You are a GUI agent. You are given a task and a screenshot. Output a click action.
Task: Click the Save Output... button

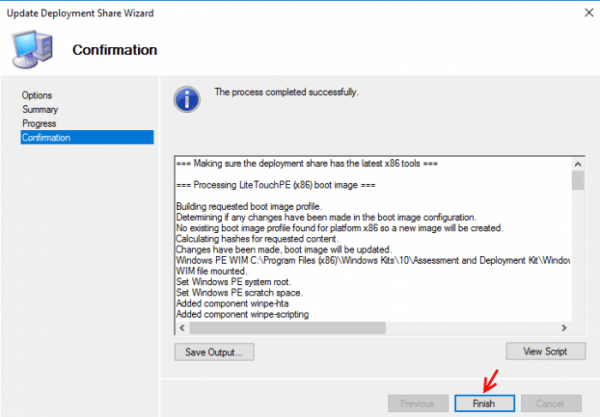[x=214, y=352]
